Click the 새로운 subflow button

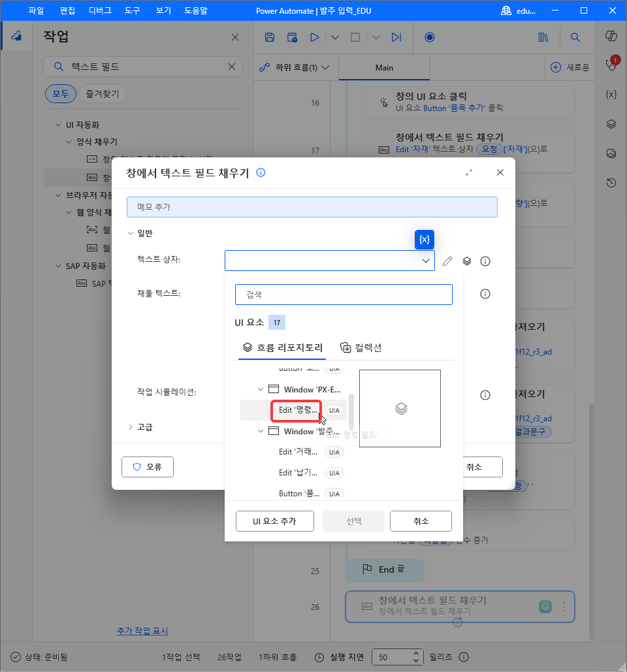click(x=570, y=67)
